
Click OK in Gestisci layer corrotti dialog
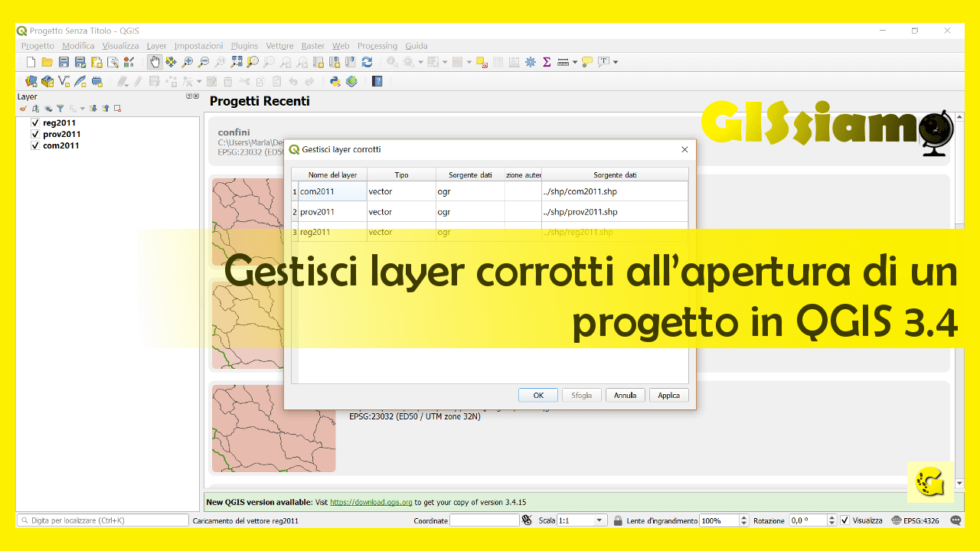click(x=538, y=396)
